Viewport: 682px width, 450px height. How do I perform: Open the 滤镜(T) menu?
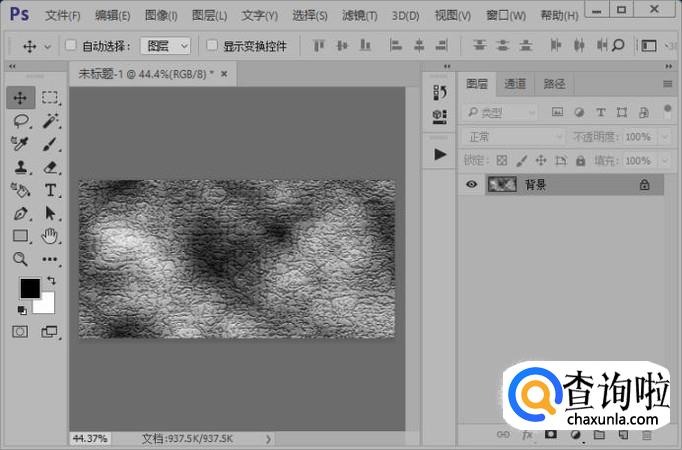click(359, 16)
